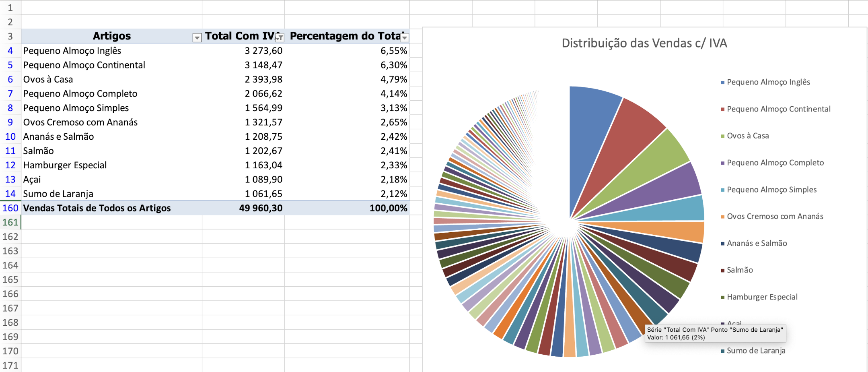The image size is (868, 372).
Task: Select the row 4 header
Action: [10, 51]
